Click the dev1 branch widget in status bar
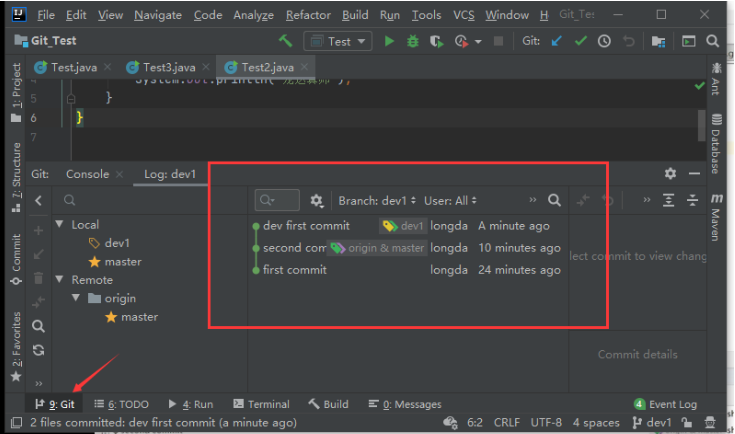 coord(652,422)
